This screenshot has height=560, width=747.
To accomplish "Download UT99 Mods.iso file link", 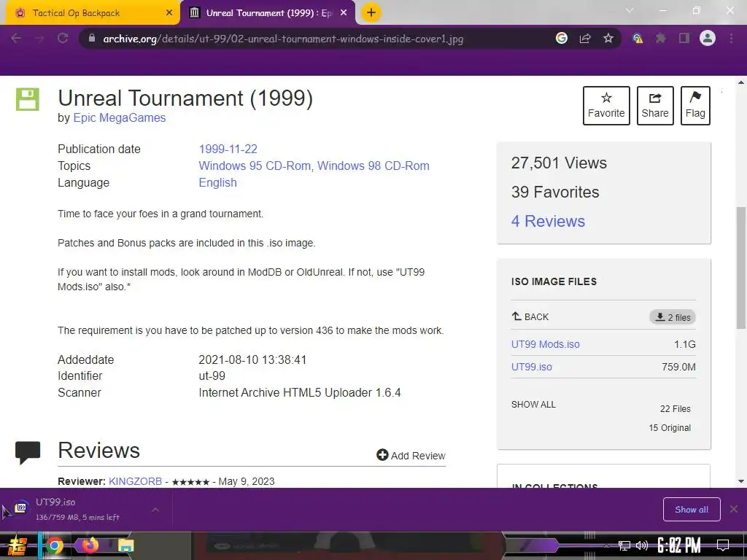I will [546, 344].
